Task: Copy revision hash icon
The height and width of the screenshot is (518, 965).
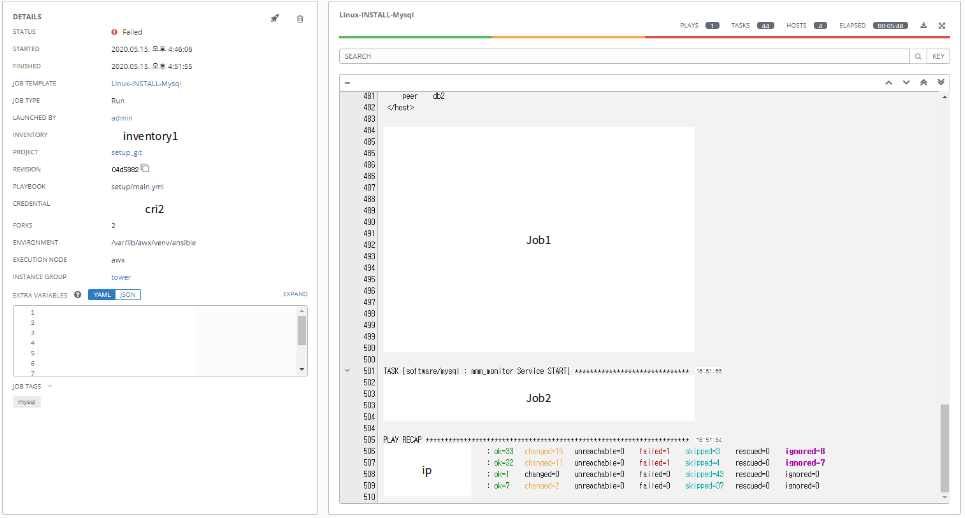Action: (145, 168)
